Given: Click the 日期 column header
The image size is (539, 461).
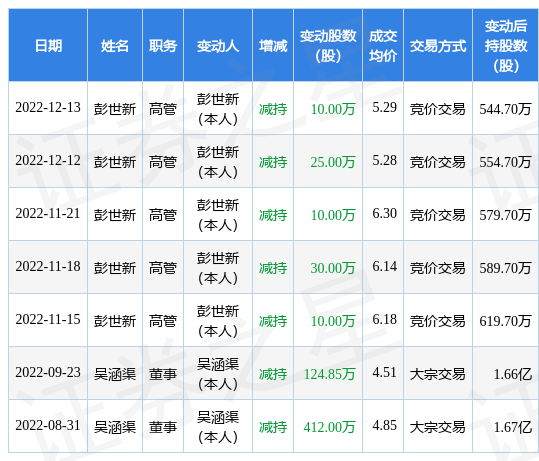Looking at the screenshot, I should (48, 46).
